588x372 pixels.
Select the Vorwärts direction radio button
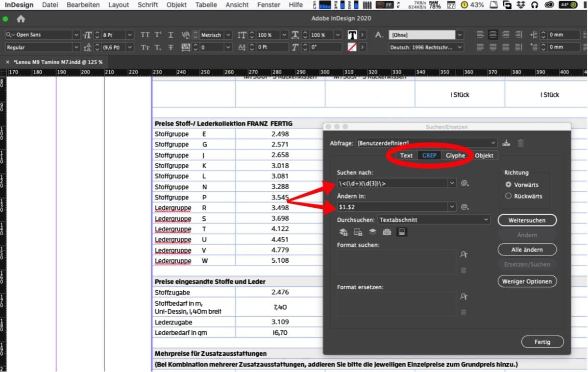tap(508, 185)
